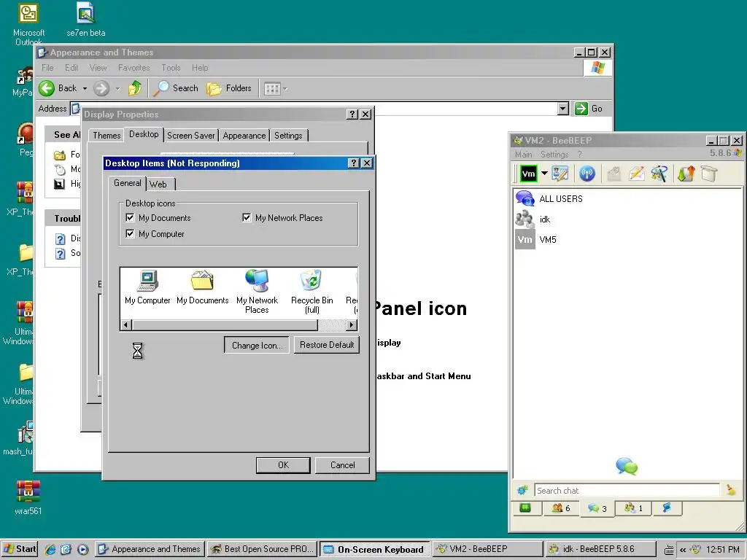Screen dimensions: 747x560
Task: Click the Back button in Appearance and Themes window
Action: point(58,88)
